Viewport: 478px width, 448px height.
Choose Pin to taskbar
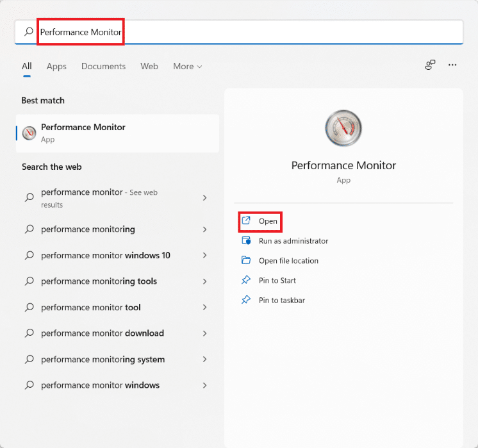(281, 300)
